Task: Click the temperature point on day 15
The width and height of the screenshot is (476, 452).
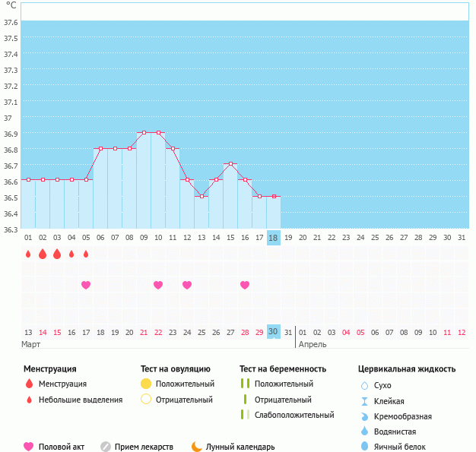Action: coord(230,163)
